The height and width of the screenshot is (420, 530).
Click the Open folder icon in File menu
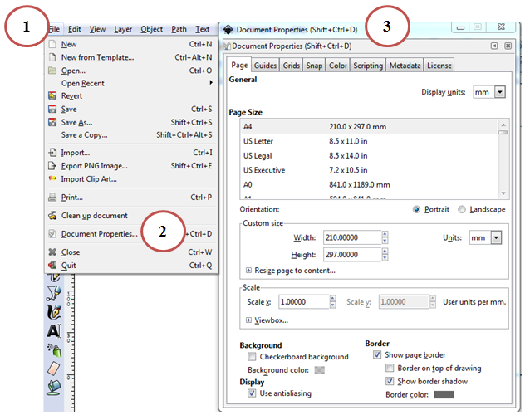(52, 71)
